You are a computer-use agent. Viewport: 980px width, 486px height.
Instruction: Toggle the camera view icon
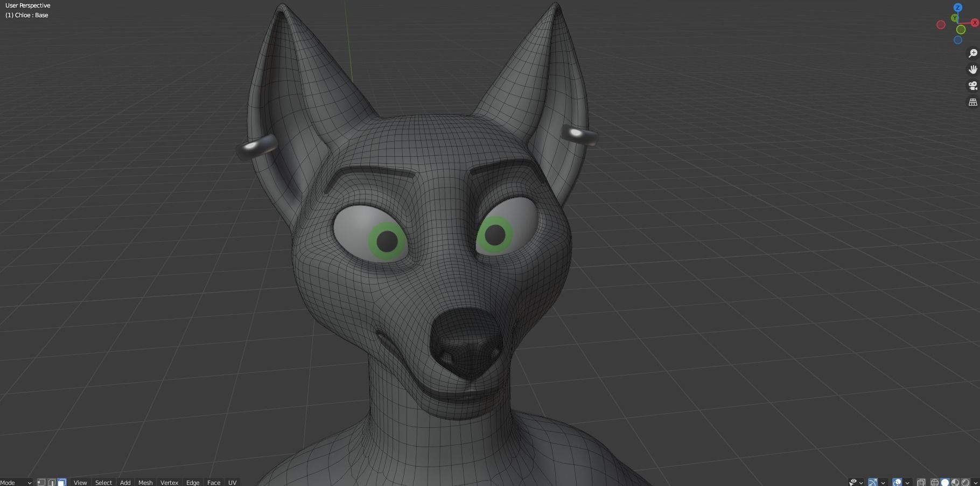tap(972, 86)
